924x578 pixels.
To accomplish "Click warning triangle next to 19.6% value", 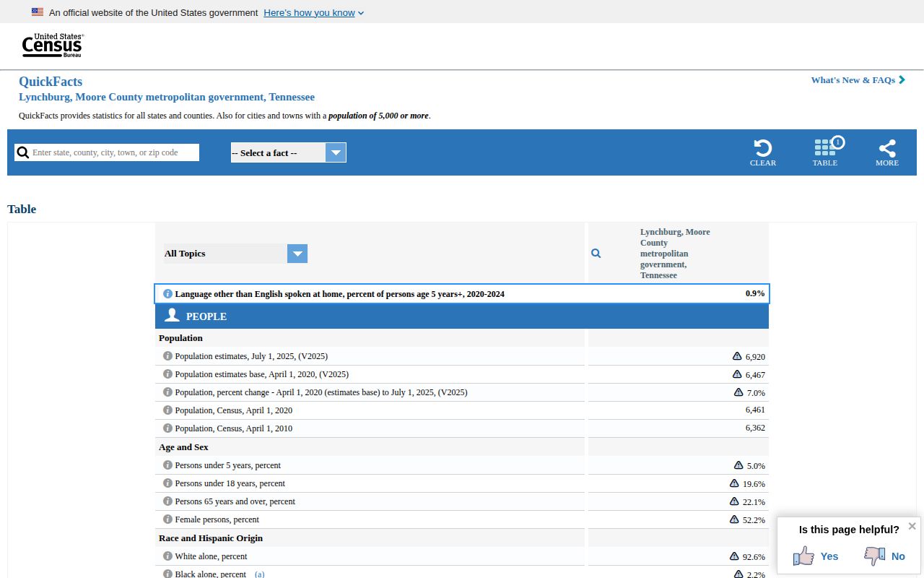I will [734, 483].
